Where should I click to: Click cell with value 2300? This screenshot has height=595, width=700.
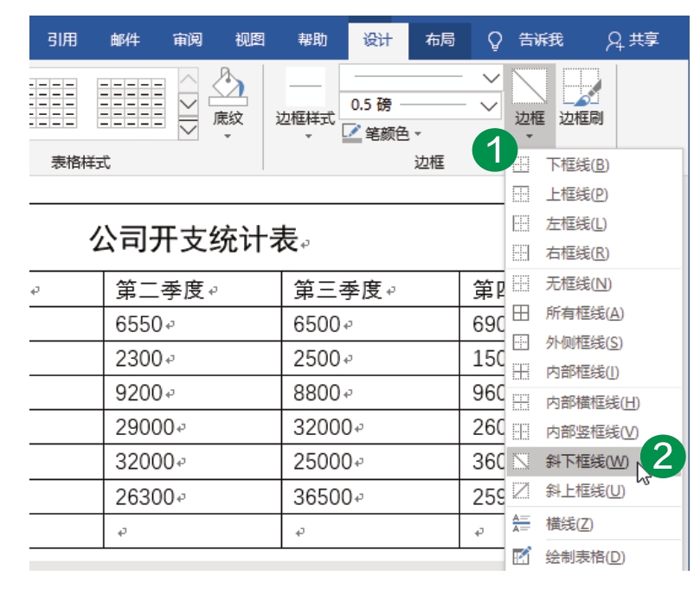tap(192, 358)
